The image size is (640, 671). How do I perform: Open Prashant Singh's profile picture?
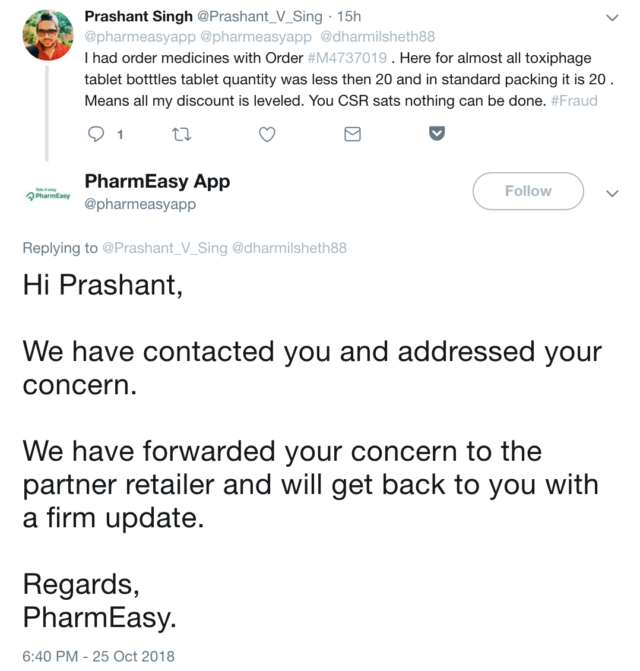click(47, 36)
